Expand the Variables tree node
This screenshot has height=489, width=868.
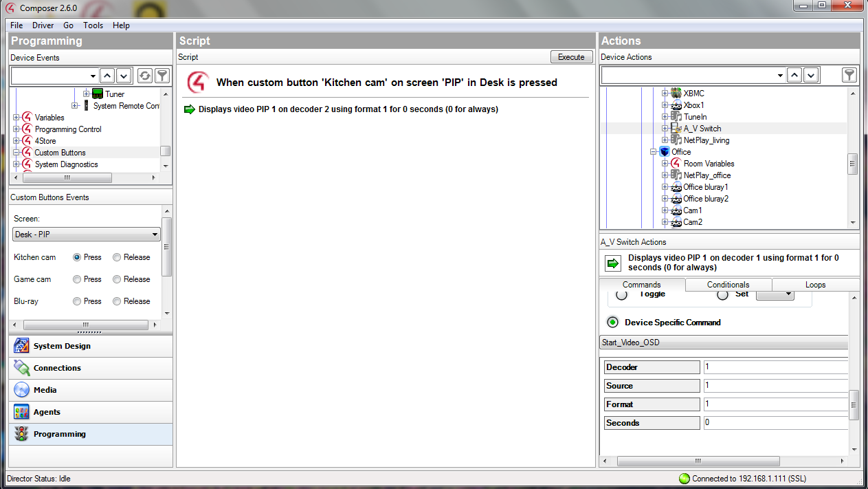16,118
